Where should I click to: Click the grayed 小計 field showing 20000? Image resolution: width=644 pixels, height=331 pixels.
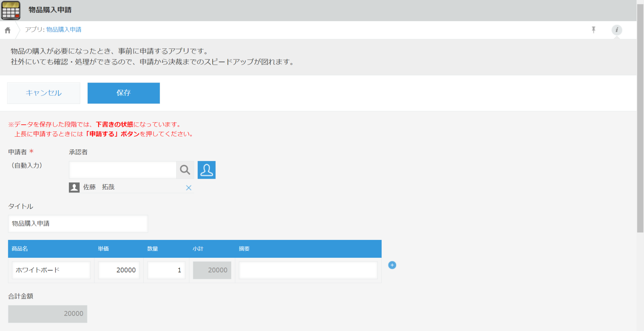point(212,270)
